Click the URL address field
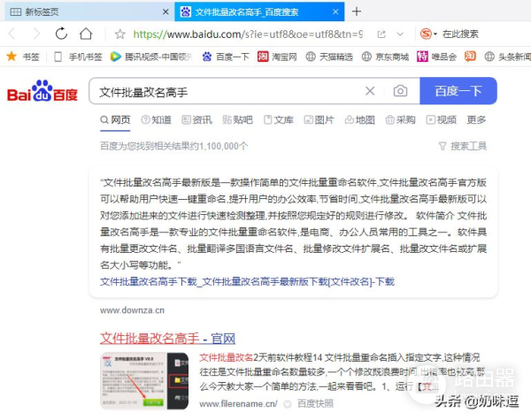 248,34
